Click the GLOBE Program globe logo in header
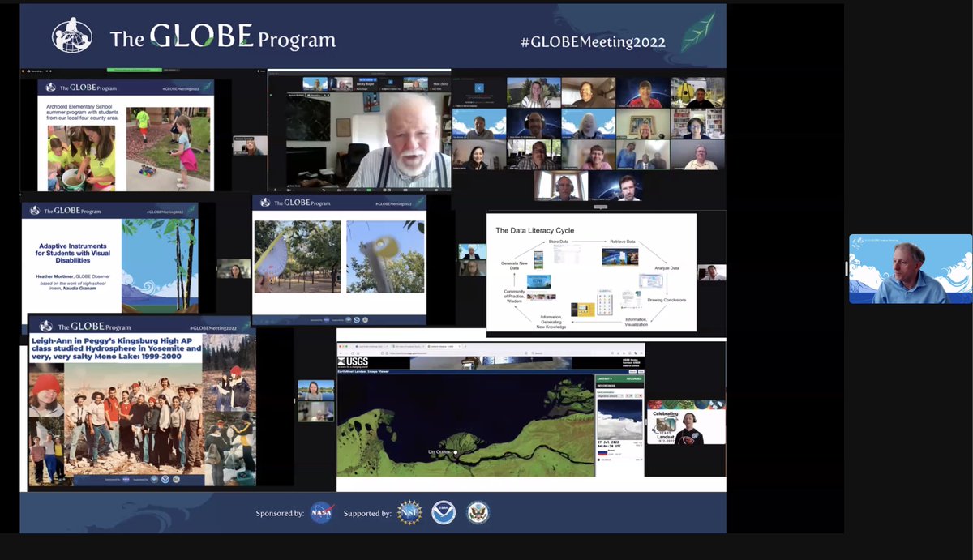The height and width of the screenshot is (560, 973). [71, 36]
